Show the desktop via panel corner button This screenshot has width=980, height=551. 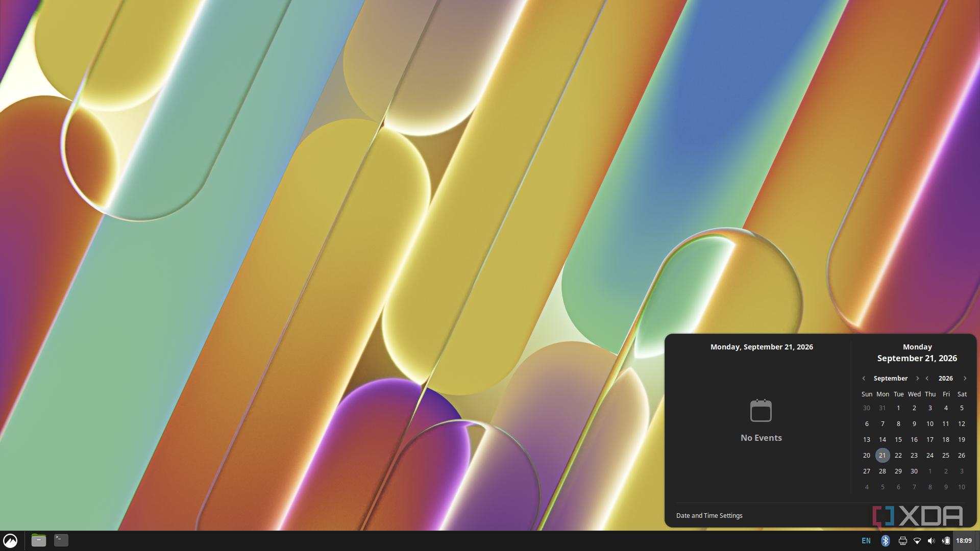point(977,541)
